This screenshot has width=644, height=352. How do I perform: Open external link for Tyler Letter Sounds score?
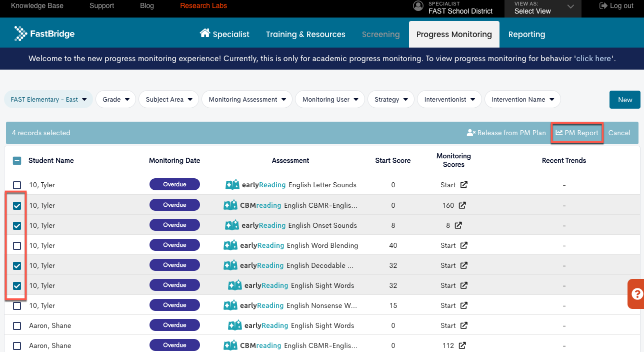tap(464, 185)
